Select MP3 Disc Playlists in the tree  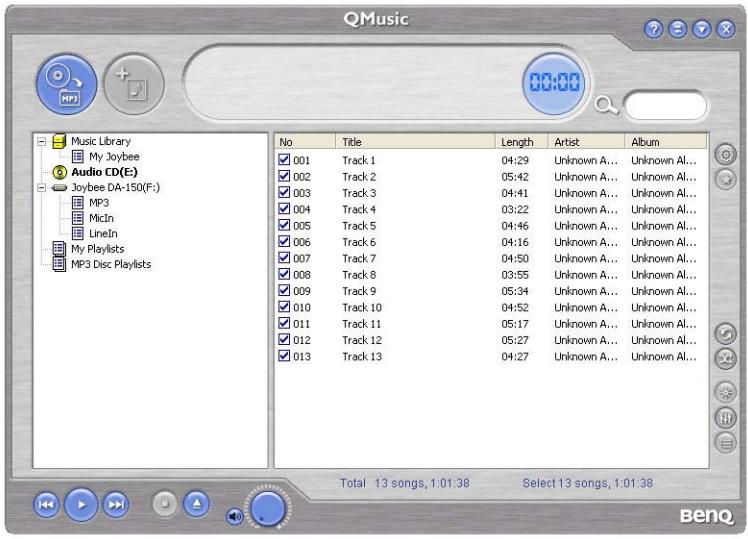point(111,264)
